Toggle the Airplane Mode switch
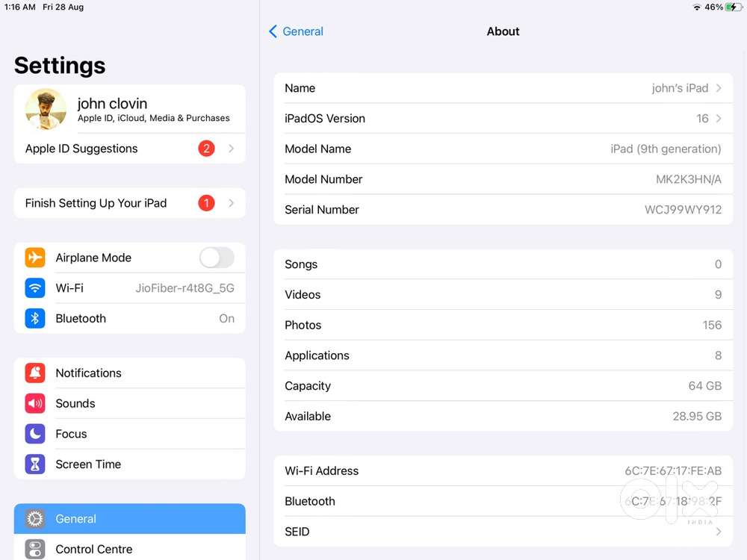 (217, 258)
